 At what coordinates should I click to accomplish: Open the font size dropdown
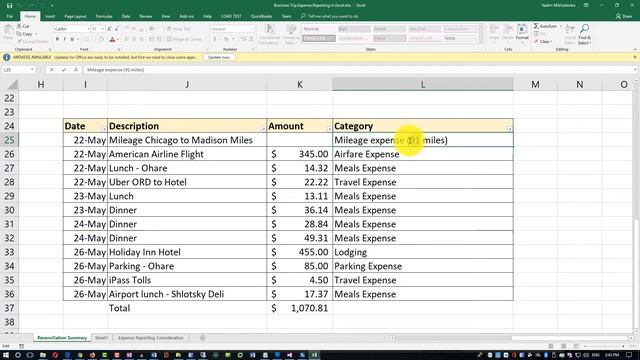[x=102, y=29]
